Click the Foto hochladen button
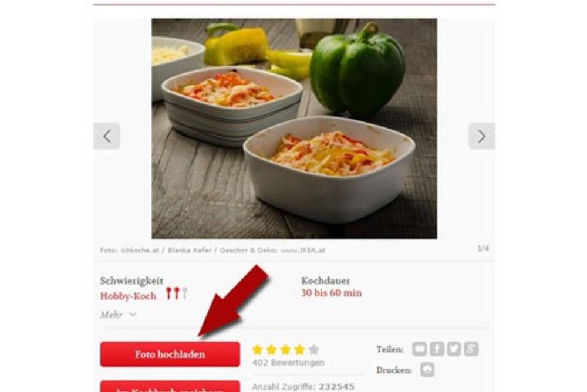Viewport: 587px width, 392px height. [170, 354]
